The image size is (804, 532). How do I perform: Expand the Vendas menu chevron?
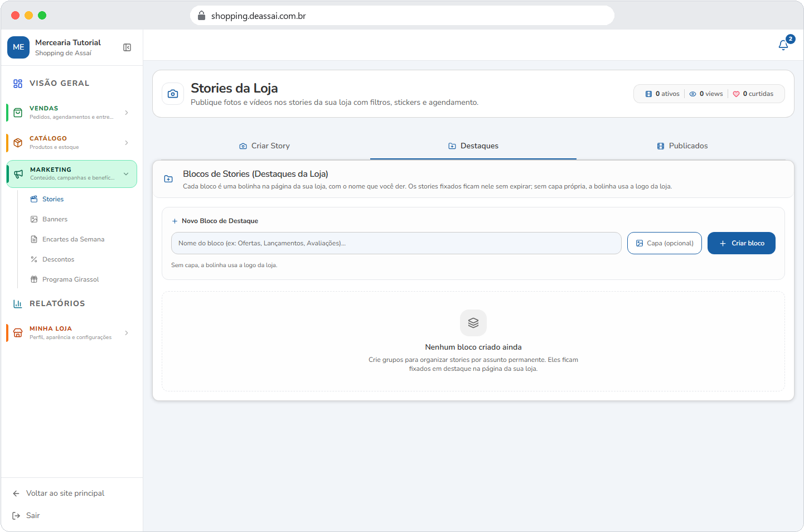point(127,113)
